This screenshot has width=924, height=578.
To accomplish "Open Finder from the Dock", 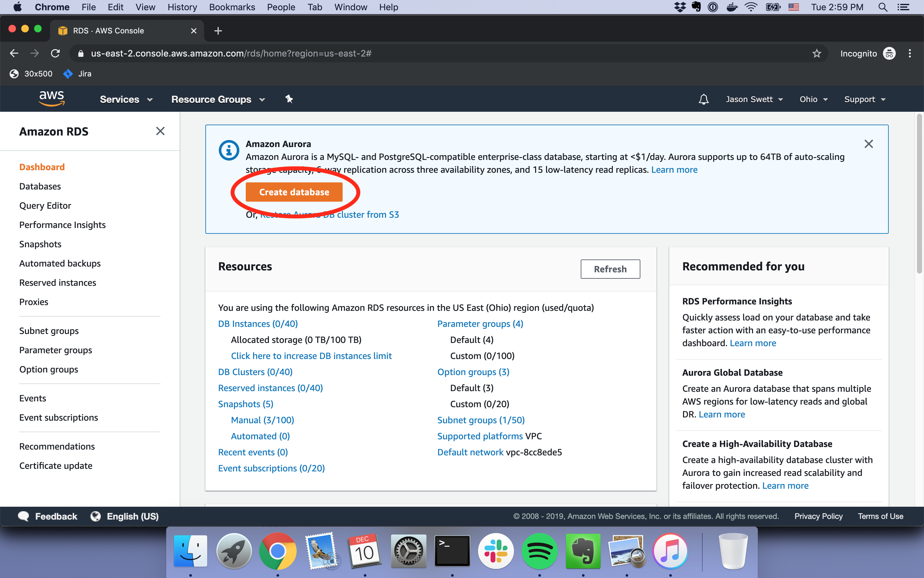I will [191, 551].
